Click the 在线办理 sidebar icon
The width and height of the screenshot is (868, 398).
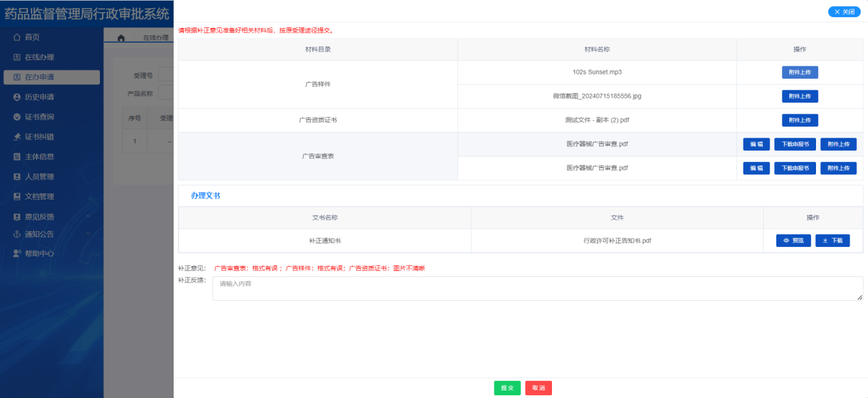pyautogui.click(x=17, y=57)
